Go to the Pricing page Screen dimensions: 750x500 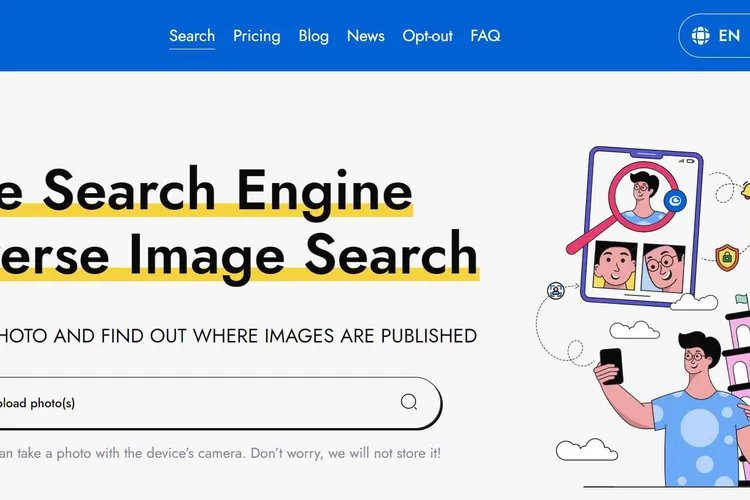coord(257,36)
